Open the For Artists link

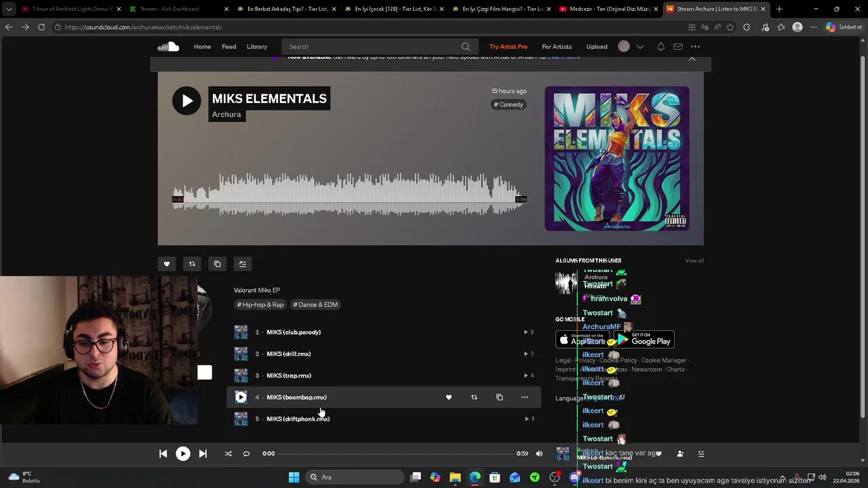click(557, 47)
